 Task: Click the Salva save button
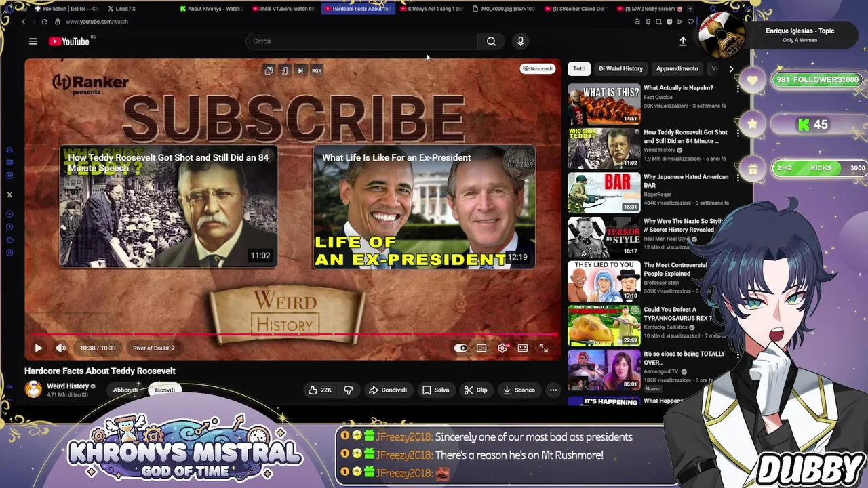click(435, 390)
